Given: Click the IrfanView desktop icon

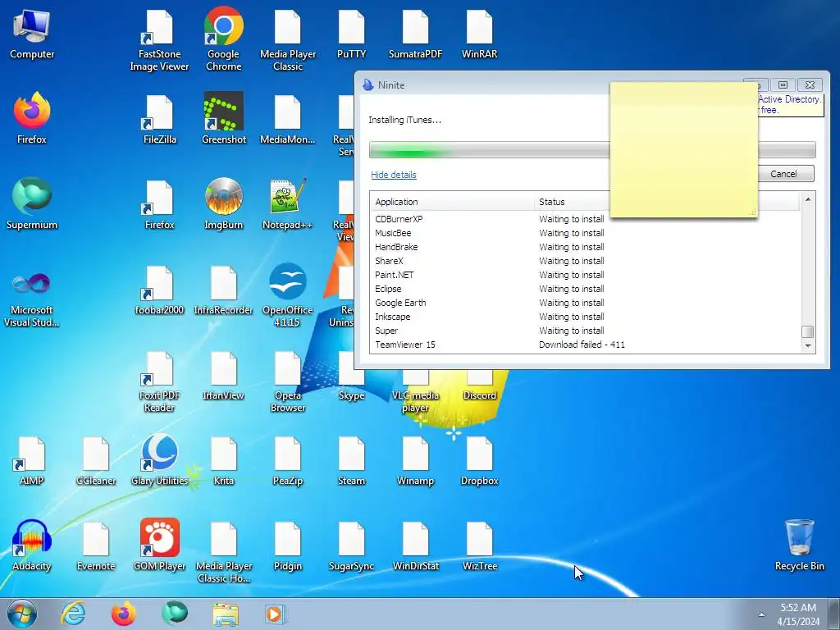Looking at the screenshot, I should click(223, 376).
